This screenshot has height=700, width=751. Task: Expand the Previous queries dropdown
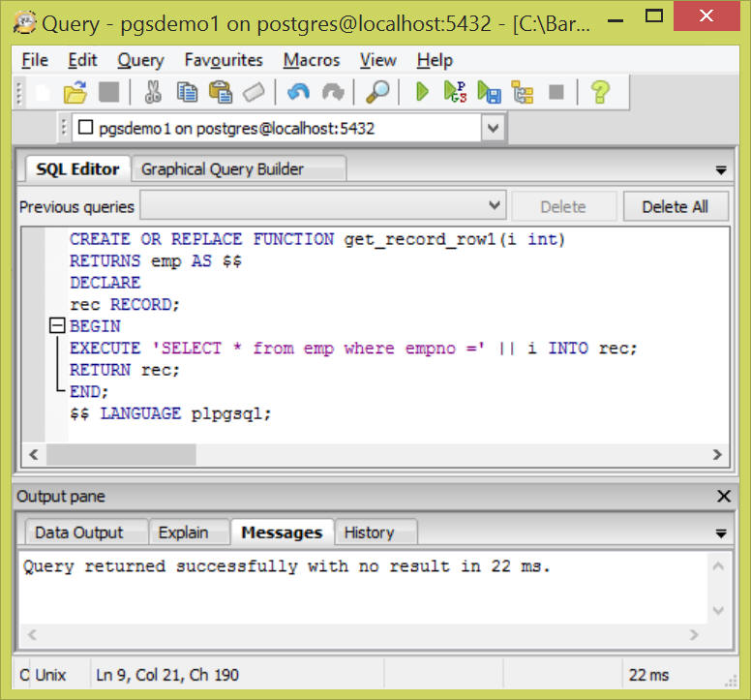[x=495, y=205]
